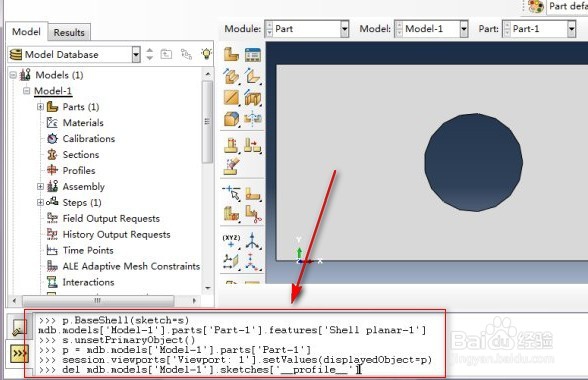Image resolution: width=588 pixels, height=380 pixels.
Task: Click model tree scroll-down arrow
Action: pos(208,288)
